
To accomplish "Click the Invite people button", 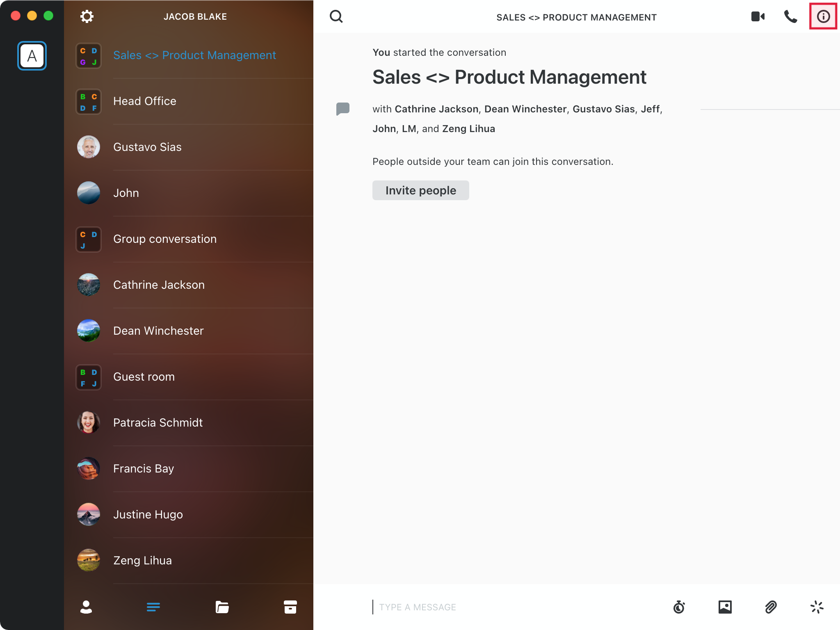I will (421, 190).
